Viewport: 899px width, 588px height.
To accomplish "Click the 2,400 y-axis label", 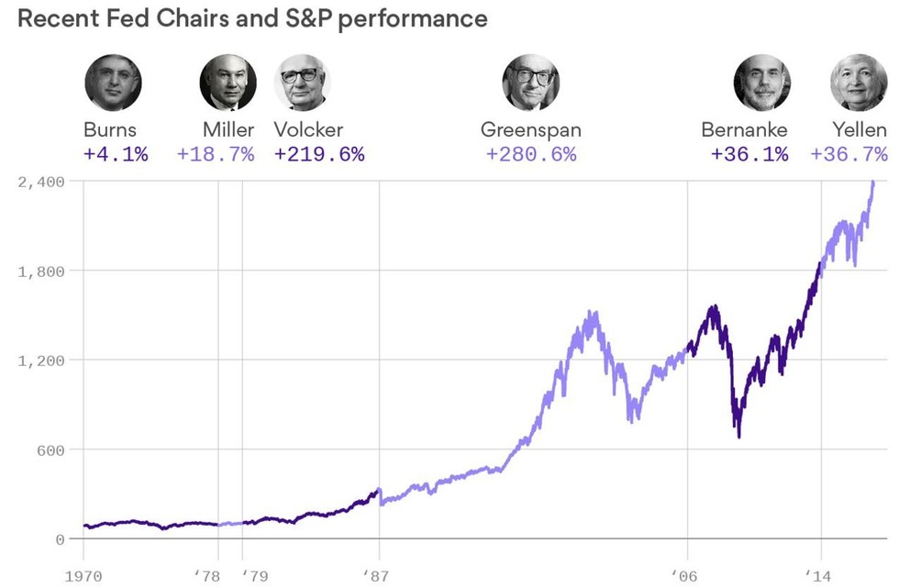I will 40,182.
